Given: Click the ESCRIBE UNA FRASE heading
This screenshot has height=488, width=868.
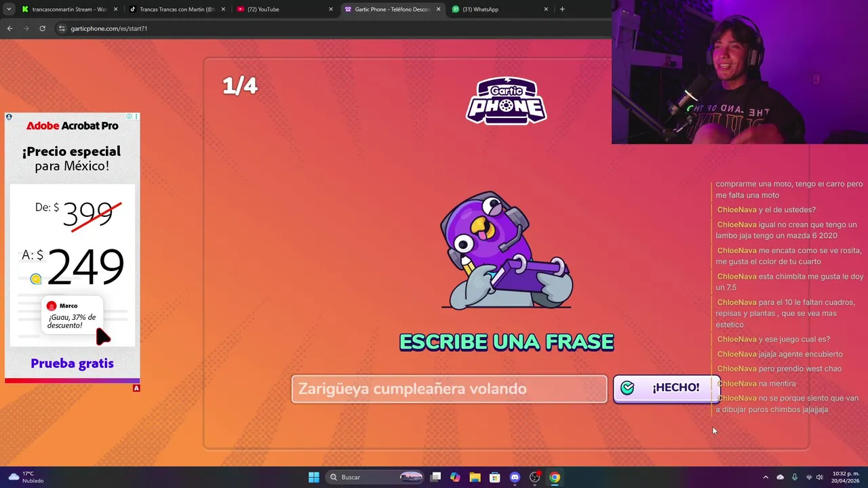Looking at the screenshot, I should pyautogui.click(x=507, y=342).
